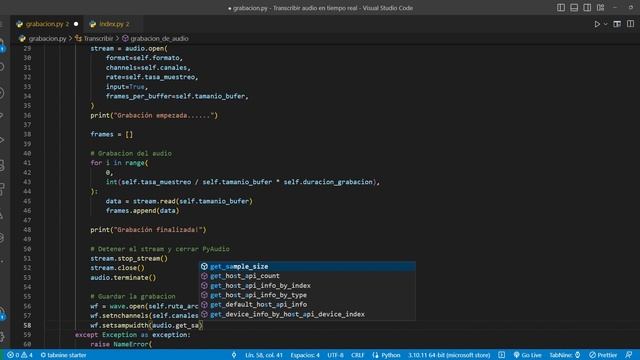Select language mode Python in status bar

[391, 355]
